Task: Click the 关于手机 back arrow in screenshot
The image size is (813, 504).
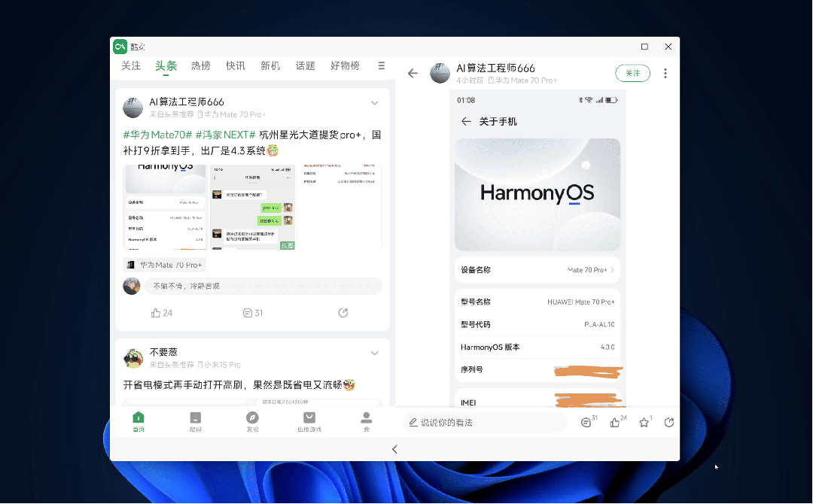Action: click(466, 121)
